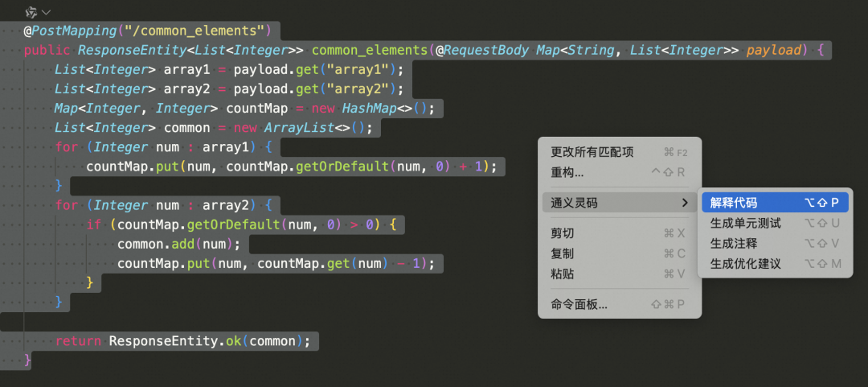This screenshot has height=387, width=868.
Task: Choose 生成单元测试 in the submenu
Action: coord(745,223)
